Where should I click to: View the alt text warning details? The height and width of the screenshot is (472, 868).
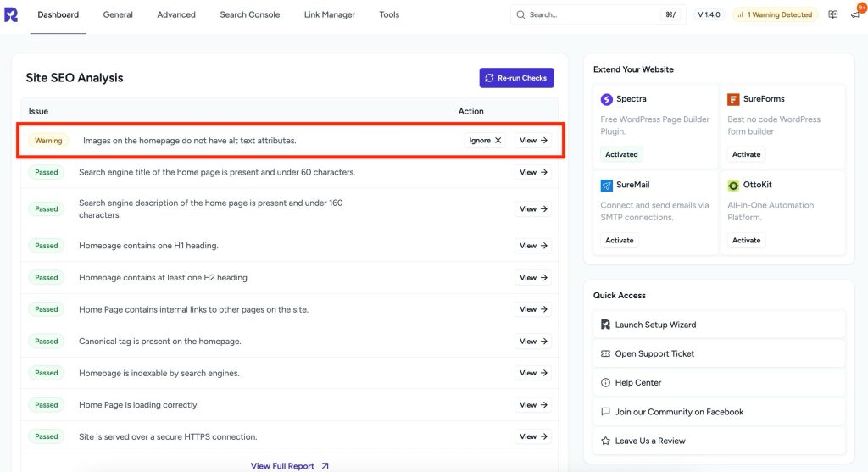(x=533, y=141)
